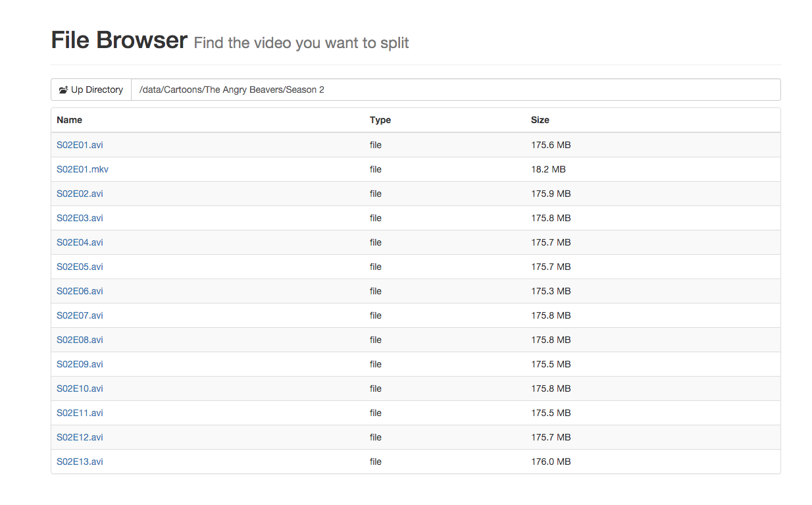Image resolution: width=812 pixels, height=505 pixels.
Task: Click the Size column header
Action: pyautogui.click(x=540, y=120)
